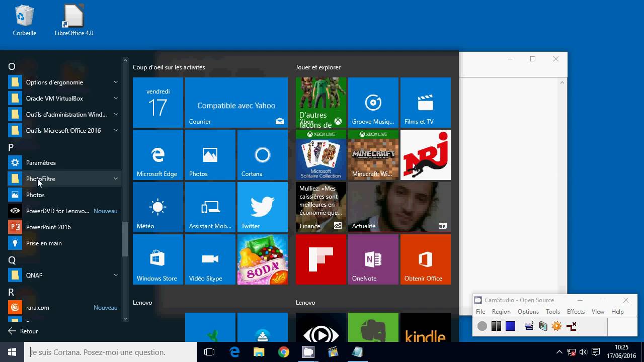Screen dimensions: 644x362
Task: Launch PowerDVD for Lenovo from the list
Action: 64,211
